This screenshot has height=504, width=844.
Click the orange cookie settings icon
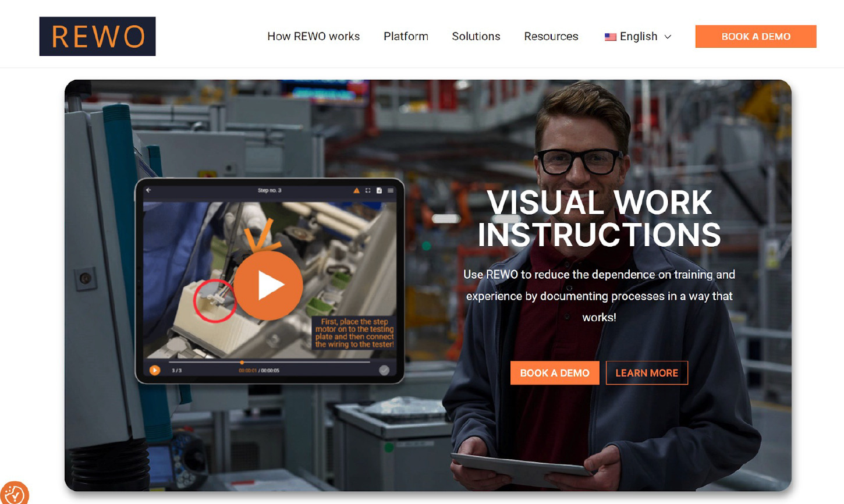[x=14, y=494]
